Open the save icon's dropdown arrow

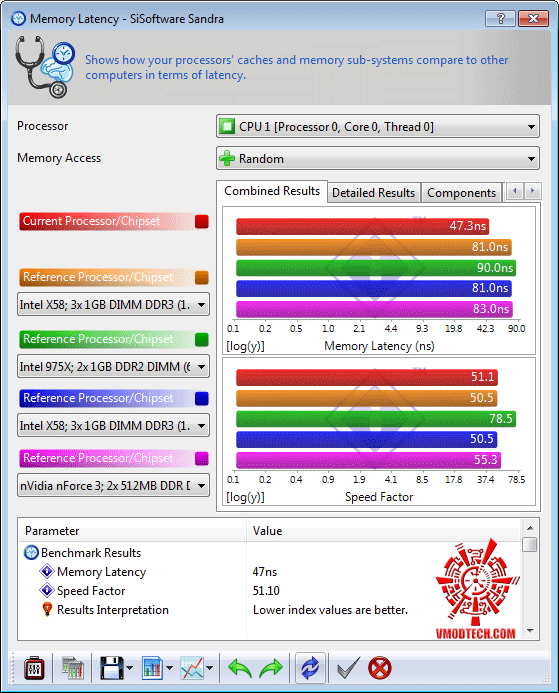tap(129, 668)
